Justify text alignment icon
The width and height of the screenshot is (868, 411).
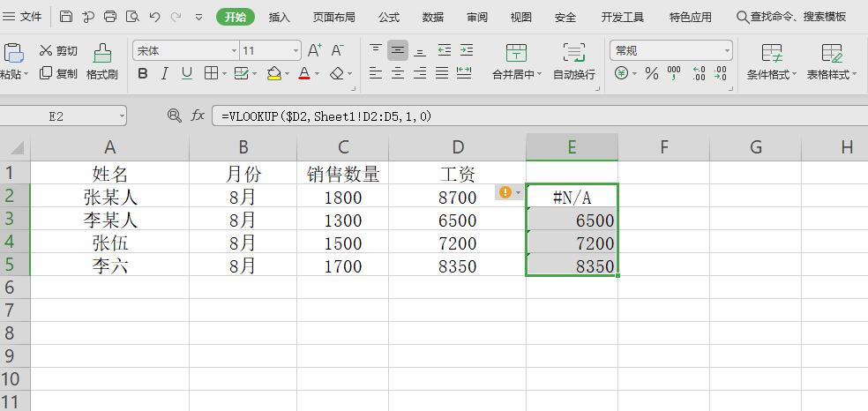click(x=442, y=73)
